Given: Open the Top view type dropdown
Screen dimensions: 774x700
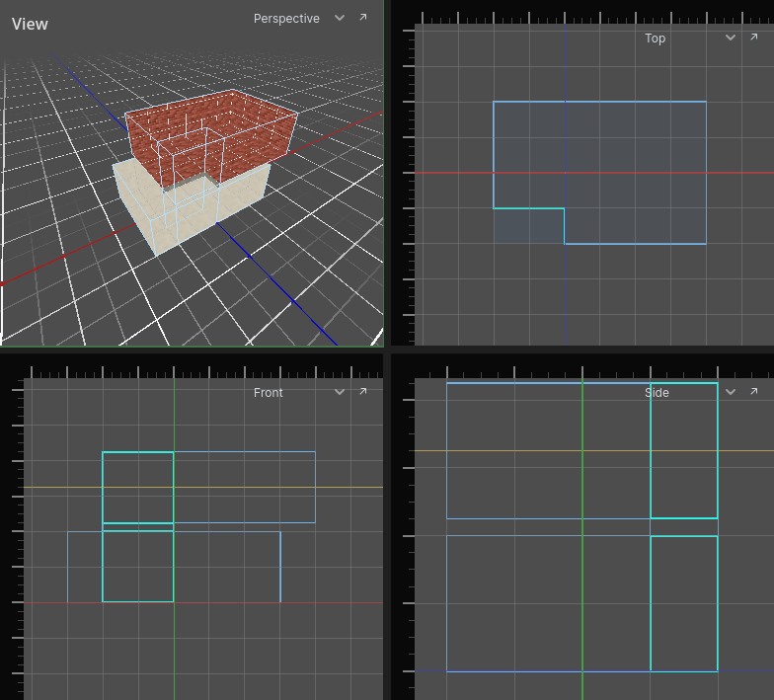Looking at the screenshot, I should point(731,38).
